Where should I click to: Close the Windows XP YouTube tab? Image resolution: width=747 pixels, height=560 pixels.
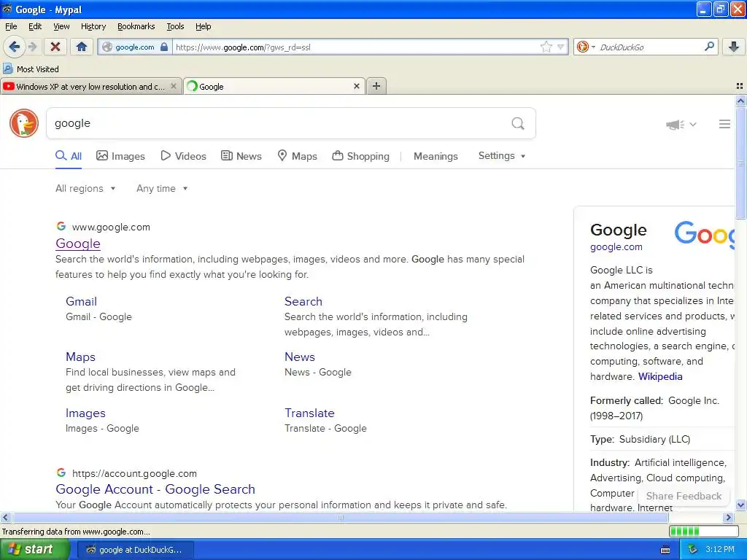click(174, 86)
